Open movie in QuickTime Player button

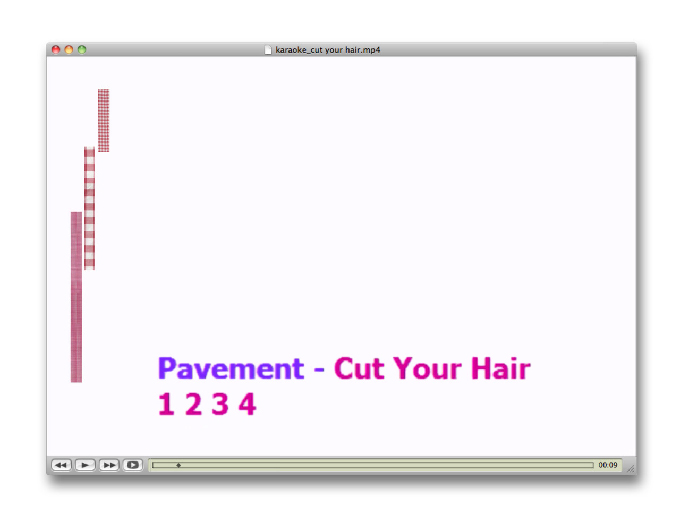[133, 465]
